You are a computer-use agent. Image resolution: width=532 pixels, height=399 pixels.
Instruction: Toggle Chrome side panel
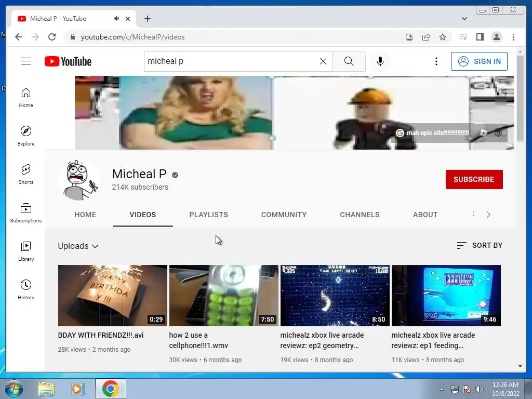(x=480, y=37)
